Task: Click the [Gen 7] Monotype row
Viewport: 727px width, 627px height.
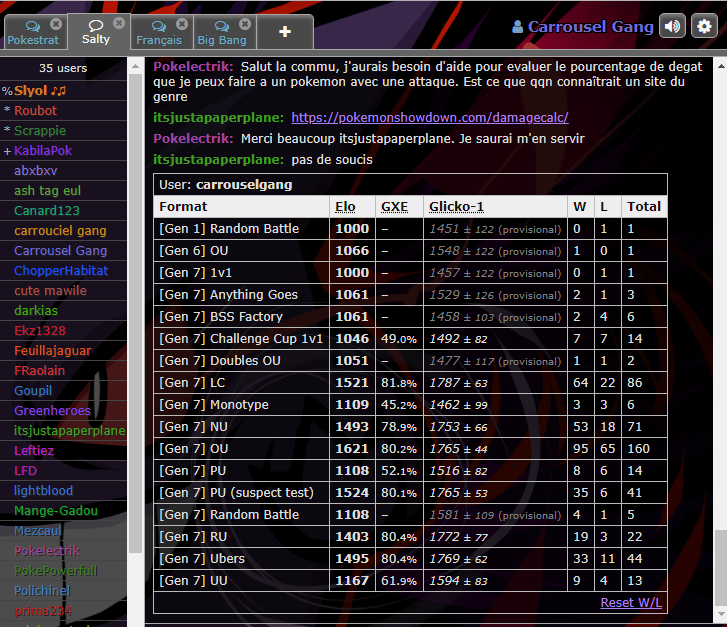Action: point(410,405)
